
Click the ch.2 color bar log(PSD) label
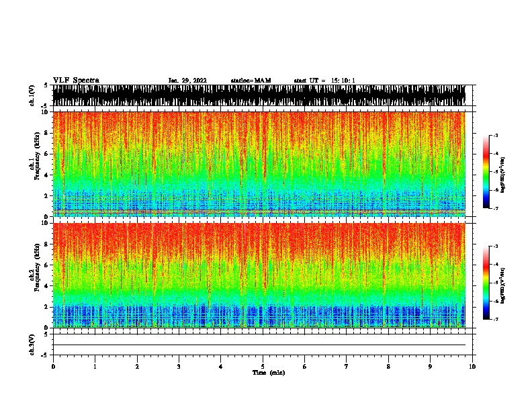pyautogui.click(x=502, y=285)
